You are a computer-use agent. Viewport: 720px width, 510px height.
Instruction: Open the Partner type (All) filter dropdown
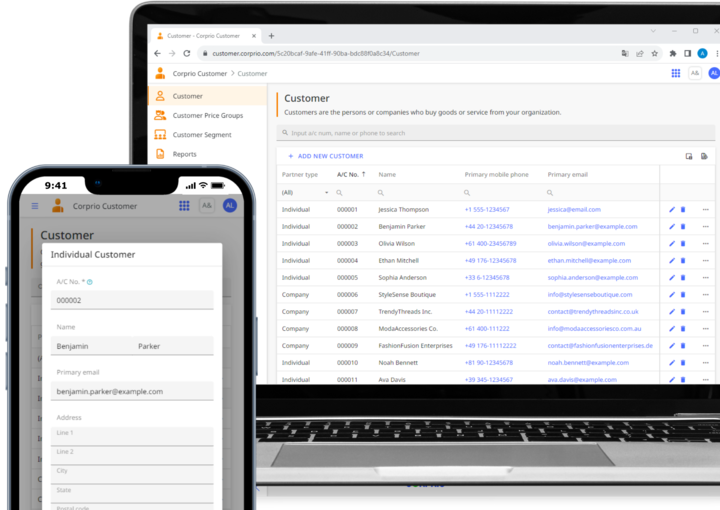click(305, 193)
